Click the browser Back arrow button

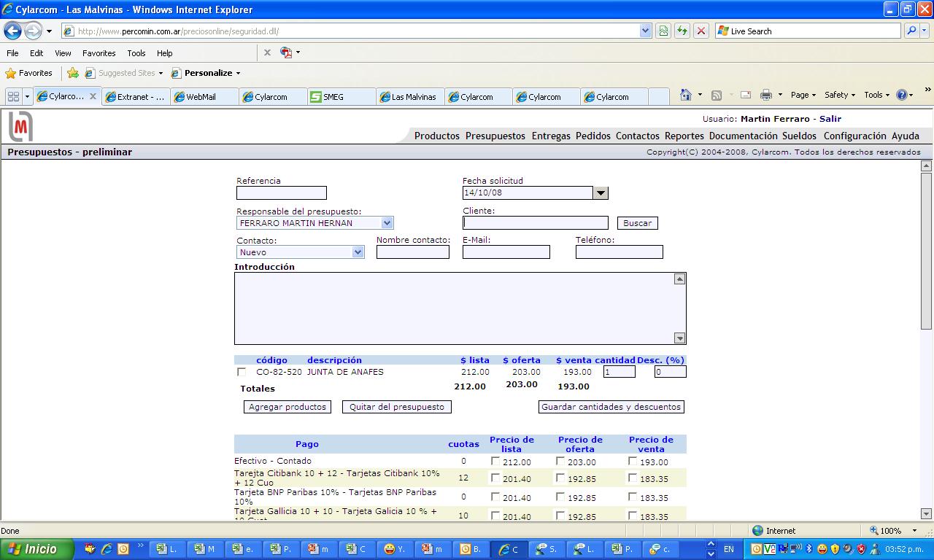[x=12, y=31]
